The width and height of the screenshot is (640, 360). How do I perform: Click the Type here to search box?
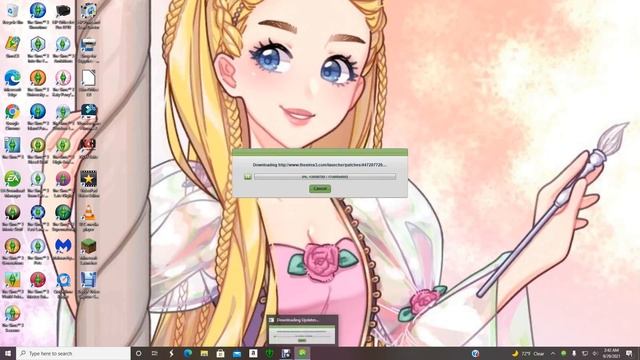click(73, 353)
